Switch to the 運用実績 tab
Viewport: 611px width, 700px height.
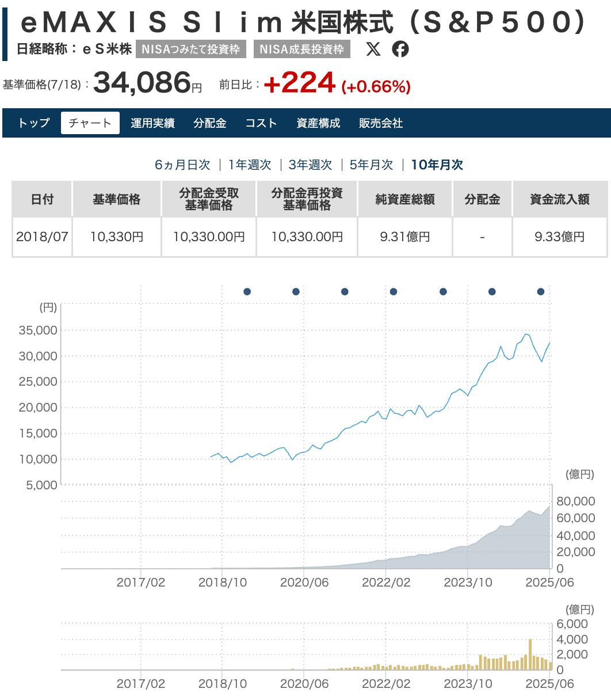[x=152, y=123]
